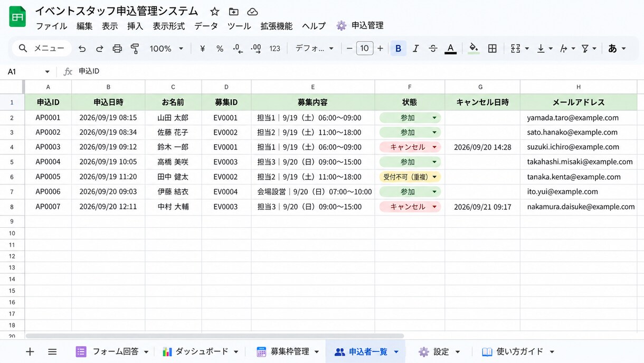Check cloud save status icon
This screenshot has height=363, width=644.
[x=252, y=12]
